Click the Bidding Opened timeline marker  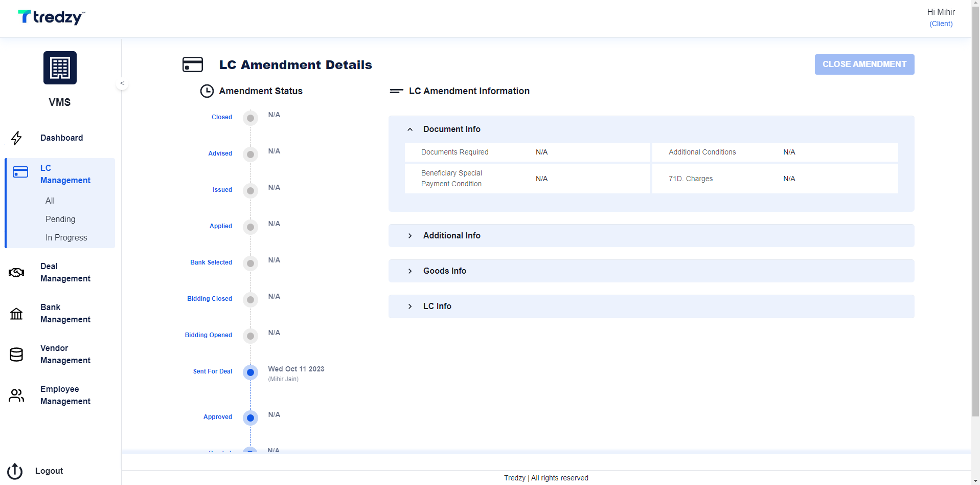coord(250,336)
